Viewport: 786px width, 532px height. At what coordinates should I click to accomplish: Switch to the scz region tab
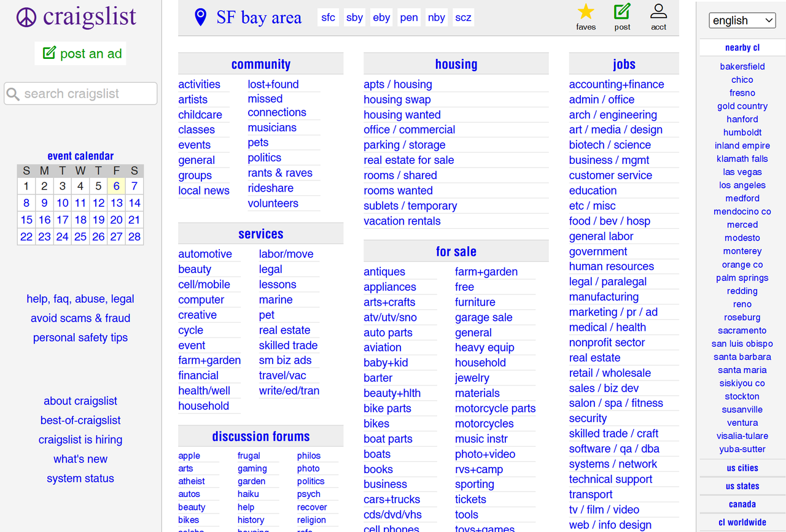463,17
